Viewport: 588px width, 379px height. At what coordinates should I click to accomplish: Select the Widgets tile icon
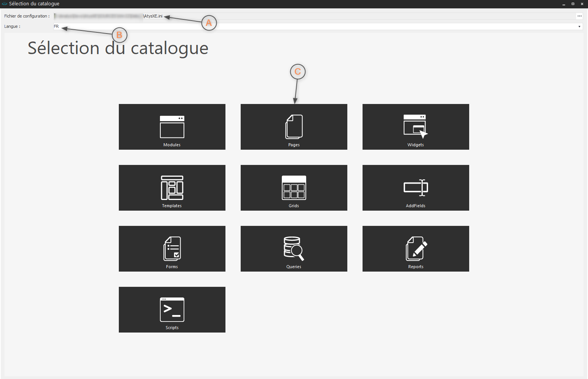pyautogui.click(x=415, y=126)
